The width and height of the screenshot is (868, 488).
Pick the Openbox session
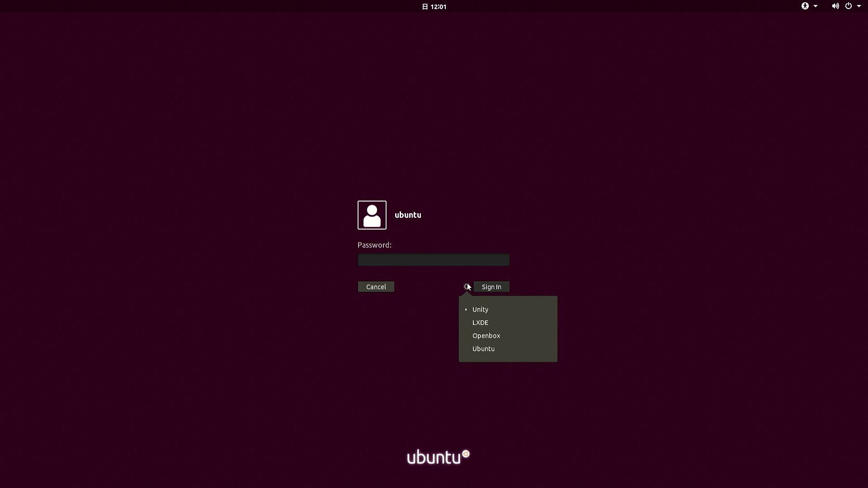click(x=508, y=336)
